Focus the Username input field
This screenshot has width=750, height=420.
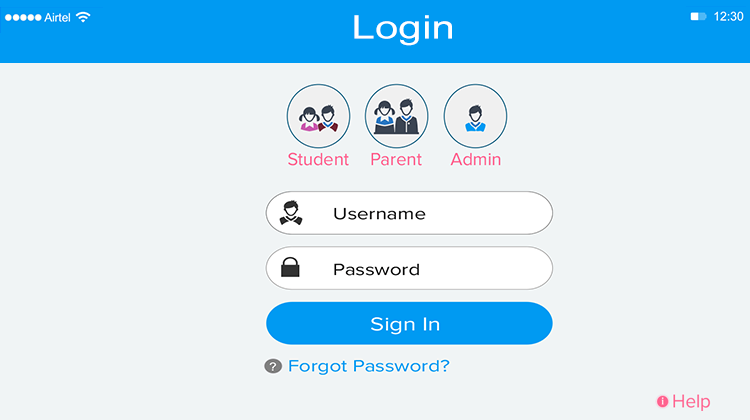coord(409,213)
